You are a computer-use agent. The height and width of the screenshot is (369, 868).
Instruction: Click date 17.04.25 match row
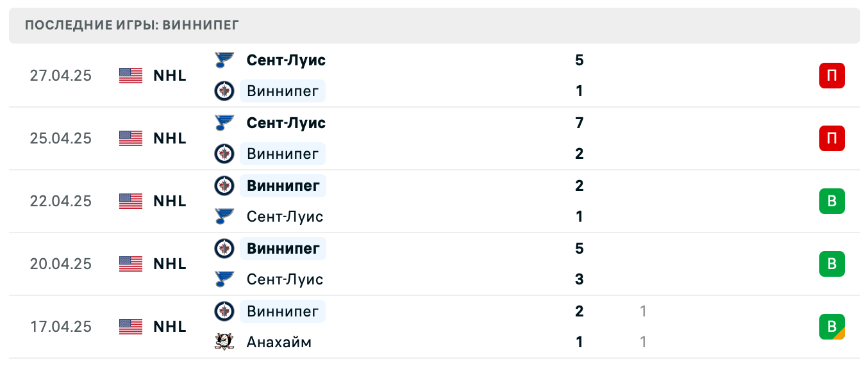pos(61,327)
